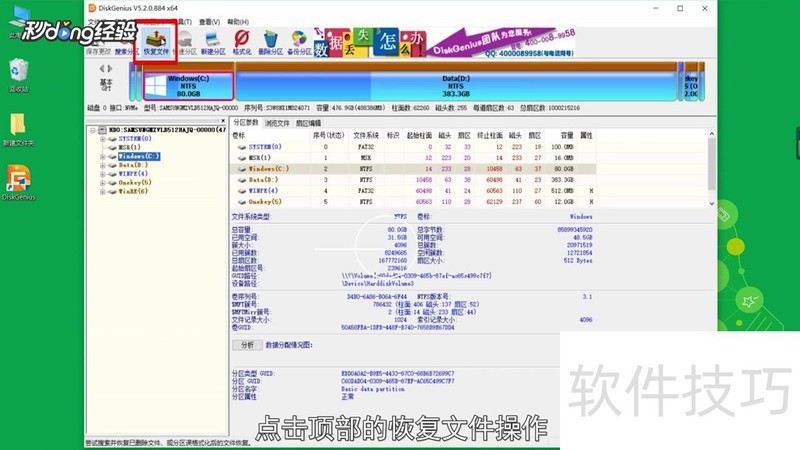Click the partition table vertical scrollbar thumb
This screenshot has width=800, height=450.
click(712, 165)
